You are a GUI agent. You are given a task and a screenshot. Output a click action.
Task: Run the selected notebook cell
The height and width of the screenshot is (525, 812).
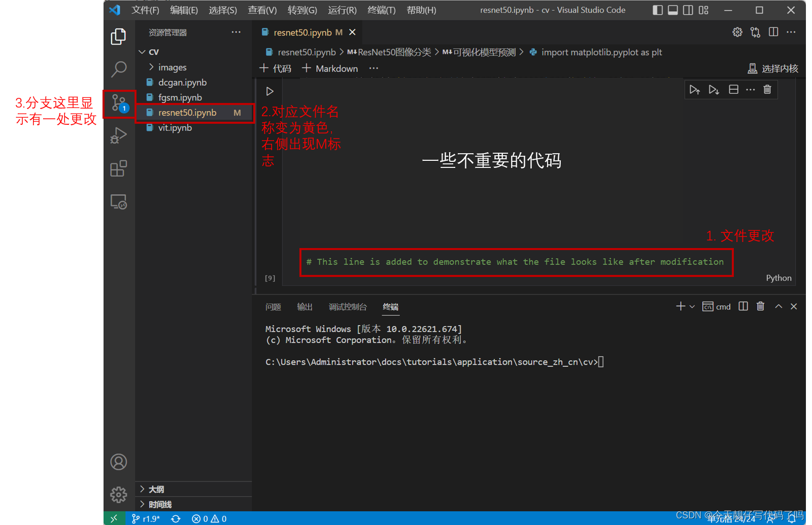(x=269, y=91)
